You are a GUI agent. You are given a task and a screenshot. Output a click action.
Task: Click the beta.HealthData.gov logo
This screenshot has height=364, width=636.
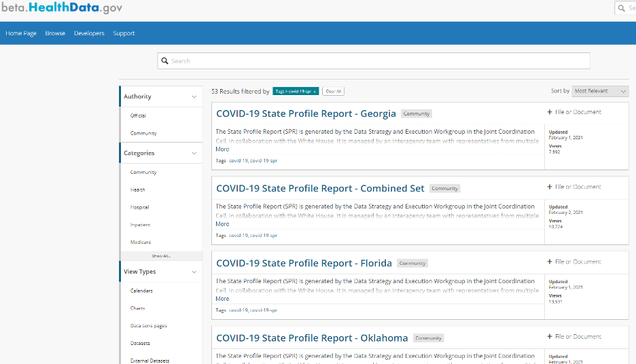62,8
